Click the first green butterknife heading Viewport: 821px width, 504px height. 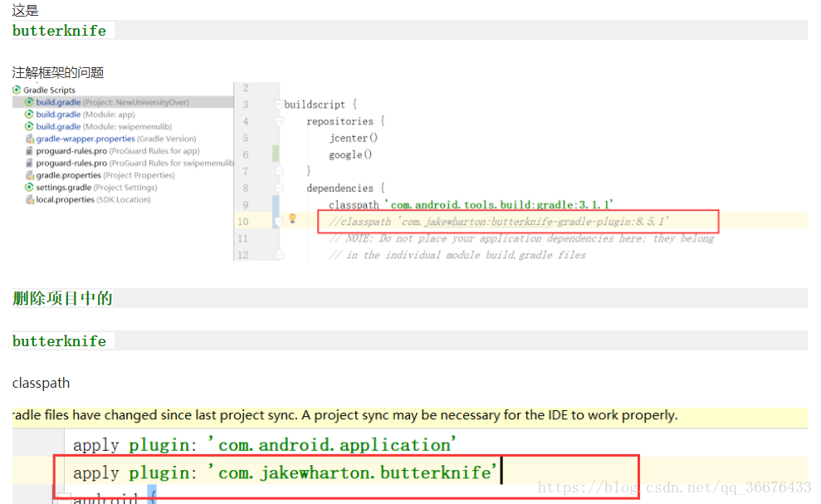coord(59,31)
